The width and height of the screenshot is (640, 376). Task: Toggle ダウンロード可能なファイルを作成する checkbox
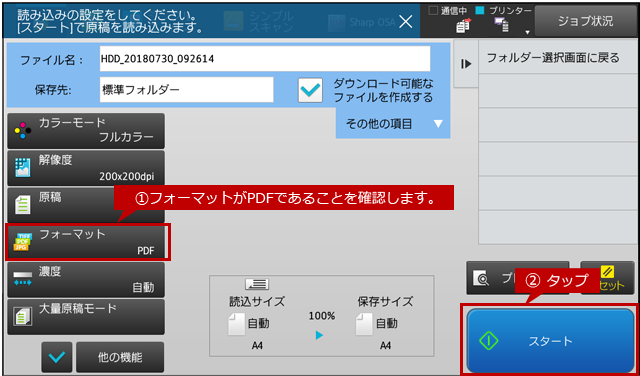point(311,90)
